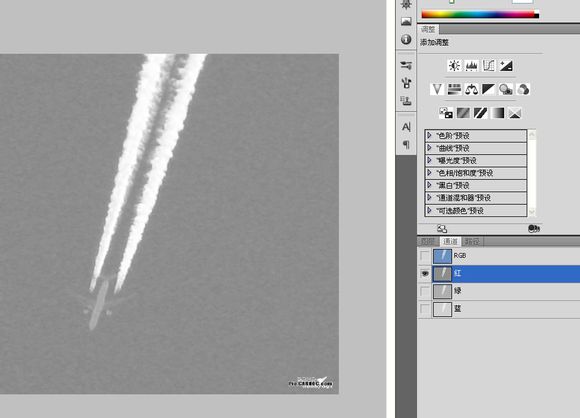Add a Posterize adjustment
The height and width of the screenshot is (418, 580).
463,113
